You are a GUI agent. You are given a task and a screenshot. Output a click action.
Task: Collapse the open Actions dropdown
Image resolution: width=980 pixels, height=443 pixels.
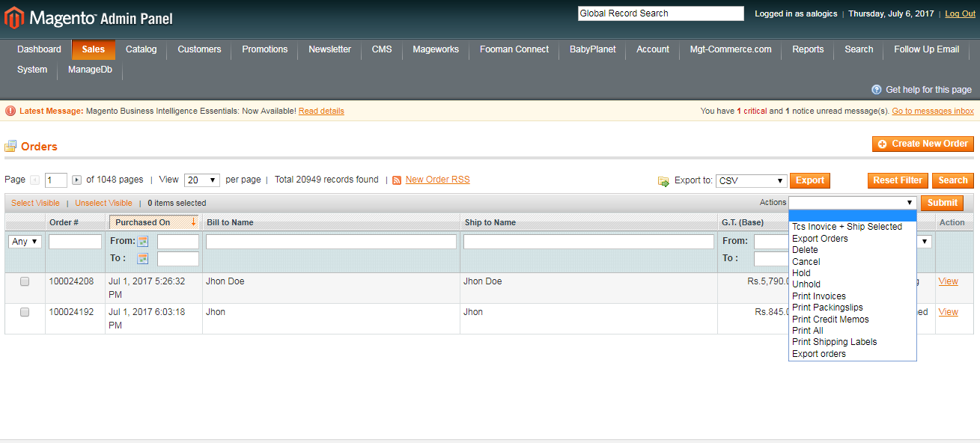click(853, 203)
